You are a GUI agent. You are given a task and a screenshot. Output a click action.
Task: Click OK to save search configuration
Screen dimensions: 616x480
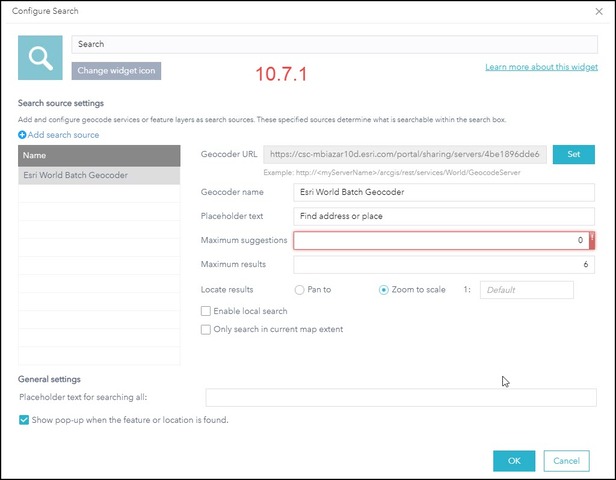pyautogui.click(x=514, y=461)
